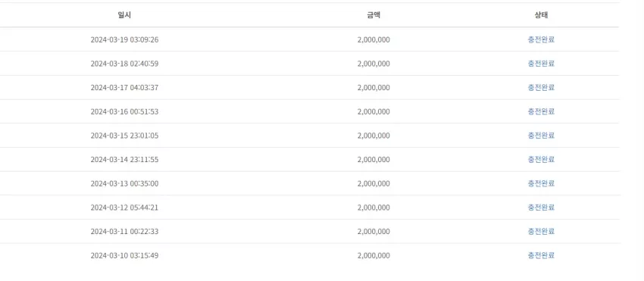
Task: Open 충전완료 status for 2024-03-19
Action: pos(541,40)
